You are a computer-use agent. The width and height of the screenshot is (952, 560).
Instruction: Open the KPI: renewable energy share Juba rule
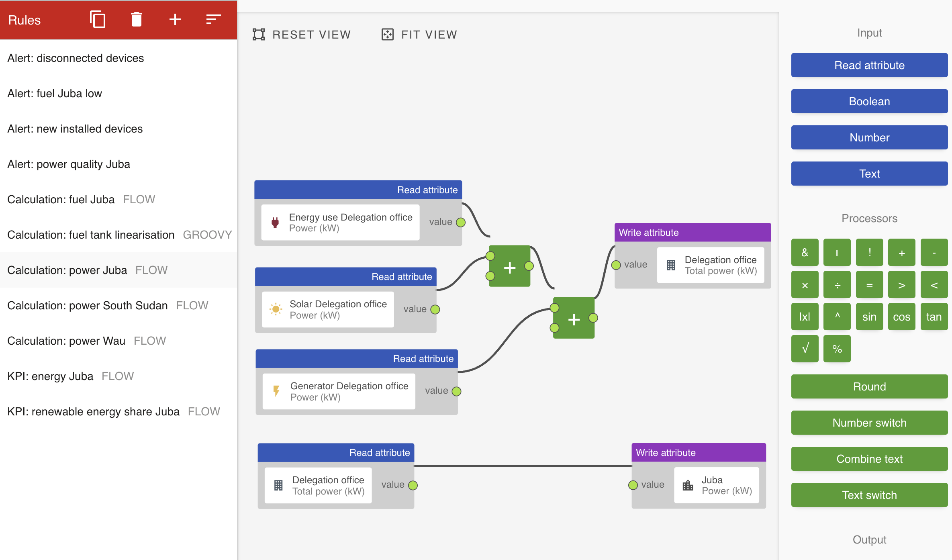93,411
